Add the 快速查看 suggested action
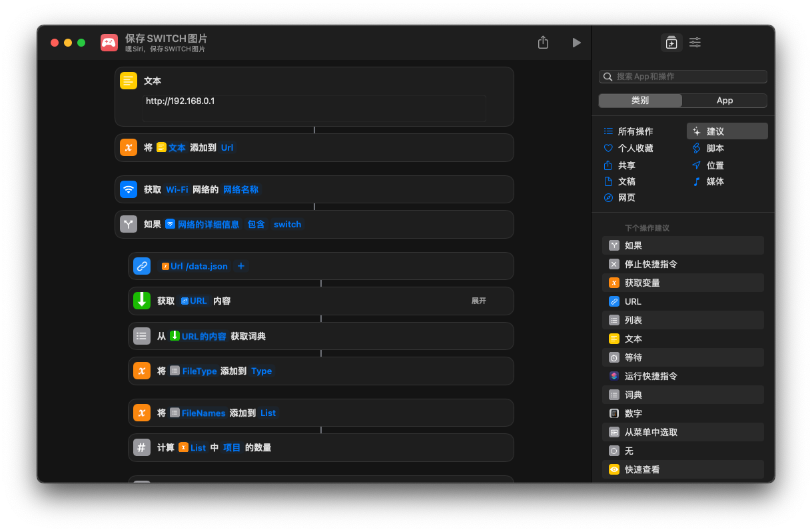The image size is (812, 532). pos(641,469)
